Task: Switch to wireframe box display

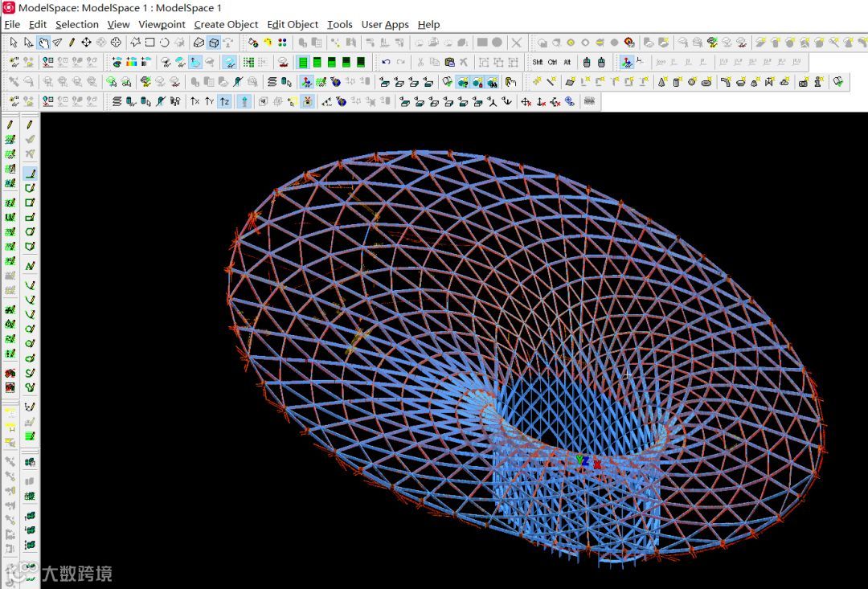Action: point(199,43)
